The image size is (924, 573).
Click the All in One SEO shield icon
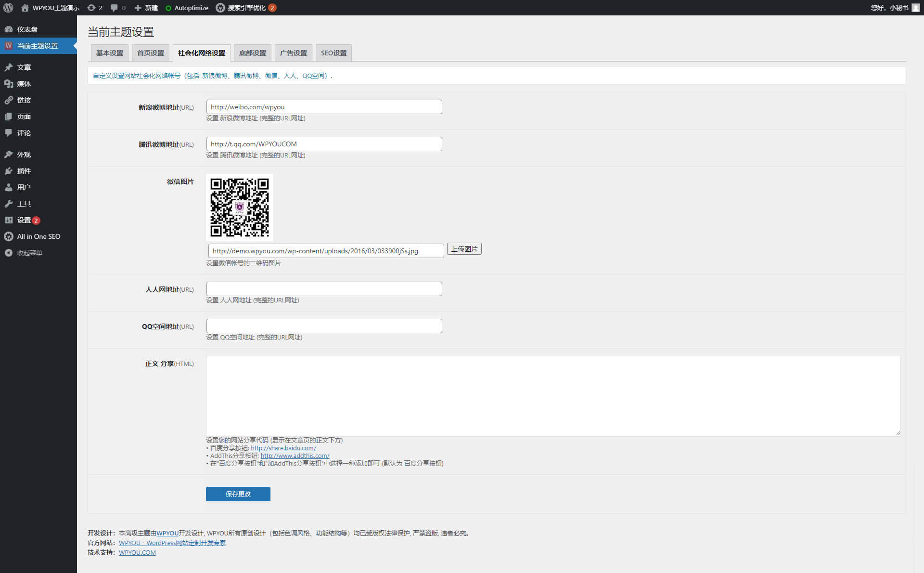[9, 236]
